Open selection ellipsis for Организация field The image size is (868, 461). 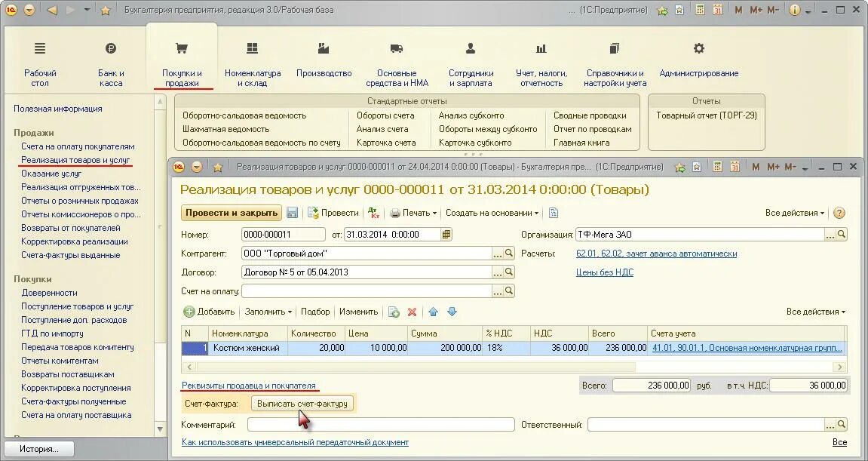pyautogui.click(x=830, y=235)
